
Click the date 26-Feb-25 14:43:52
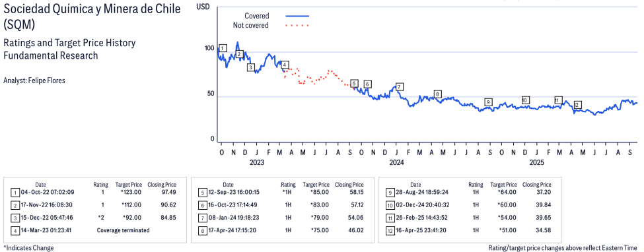coord(423,218)
